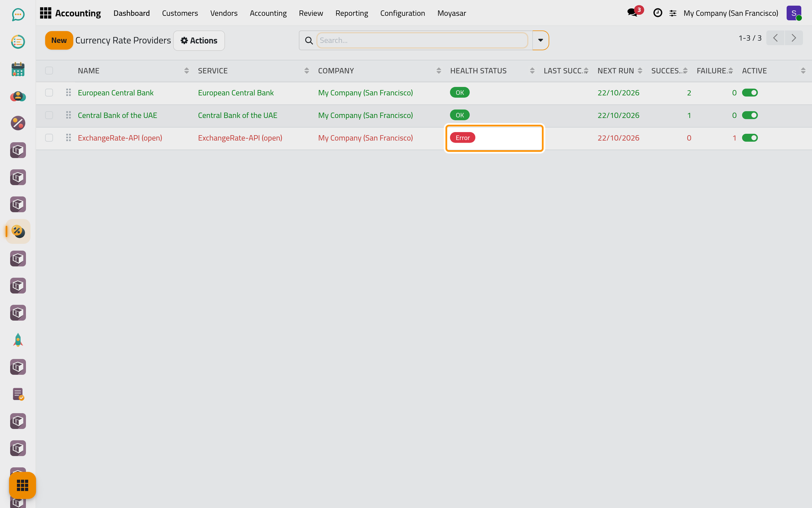
Task: Open the Discuss chat sidebar icon
Action: [18, 15]
